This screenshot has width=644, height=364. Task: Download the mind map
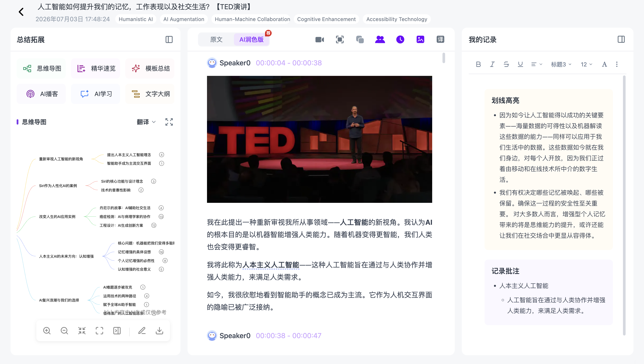click(x=159, y=331)
